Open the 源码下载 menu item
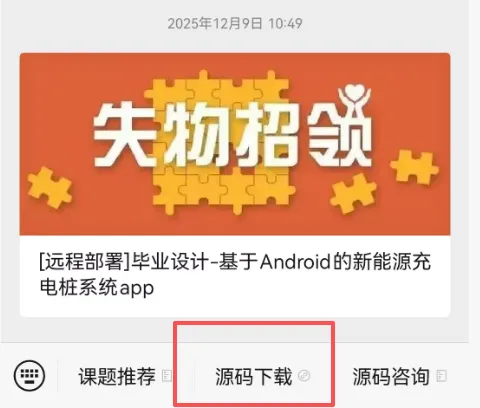Image resolution: width=480 pixels, height=408 pixels. pyautogui.click(x=254, y=376)
